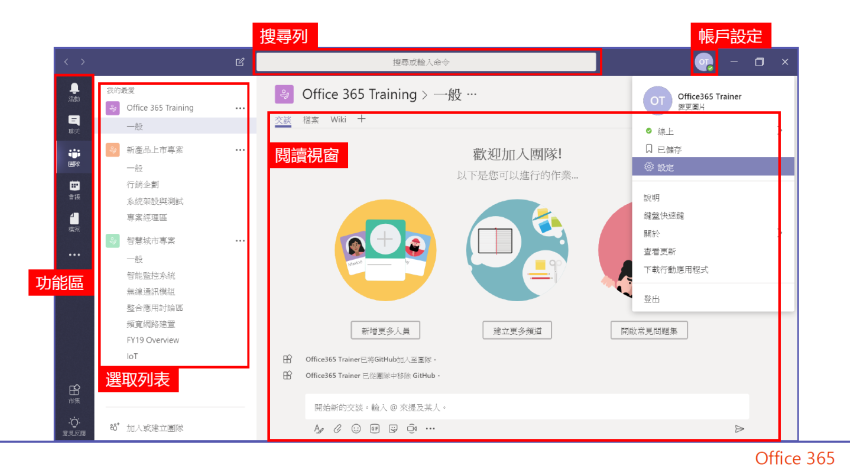The width and height of the screenshot is (850, 476).
Task: Open the sticker picker
Action: point(394,429)
